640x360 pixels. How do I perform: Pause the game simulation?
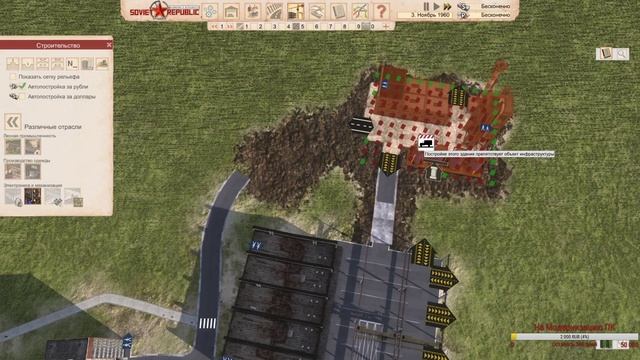426,6
